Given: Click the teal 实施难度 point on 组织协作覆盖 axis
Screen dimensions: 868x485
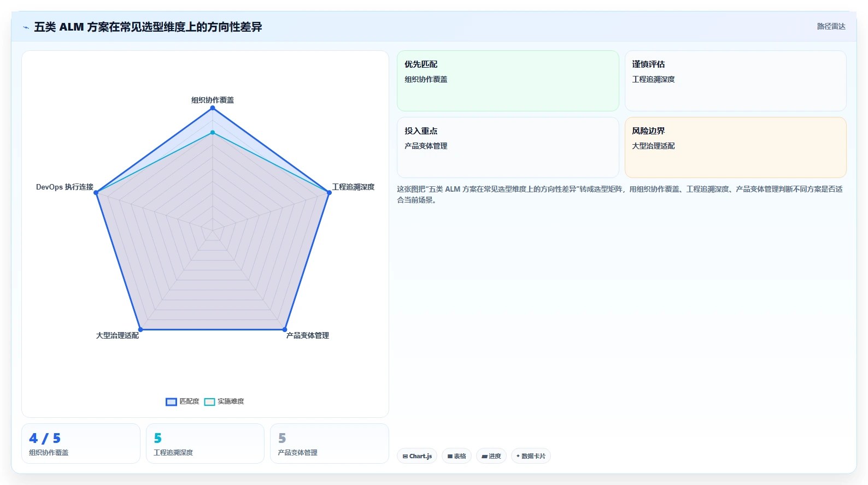Looking at the screenshot, I should coord(213,132).
